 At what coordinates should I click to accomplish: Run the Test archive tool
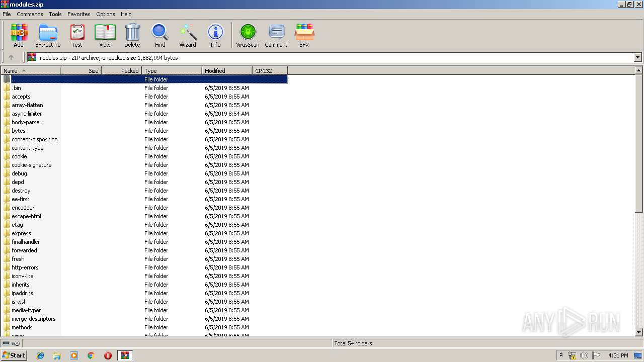(x=77, y=36)
